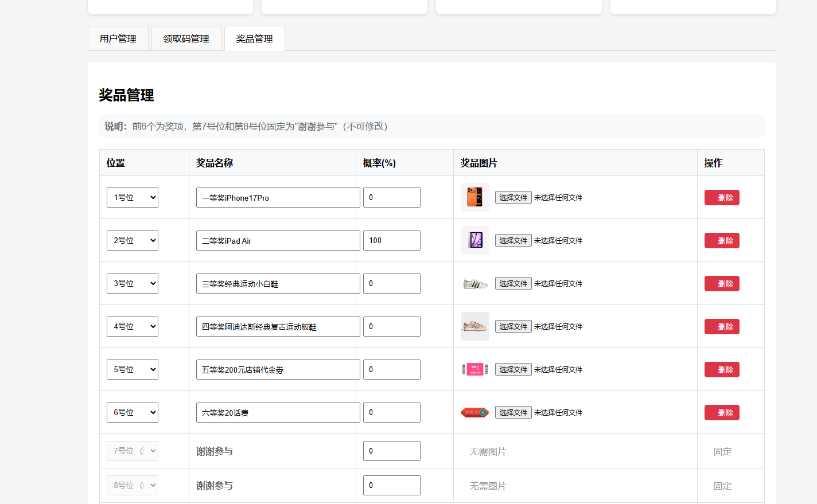Expand the 6号位 position dropdown

[132, 412]
